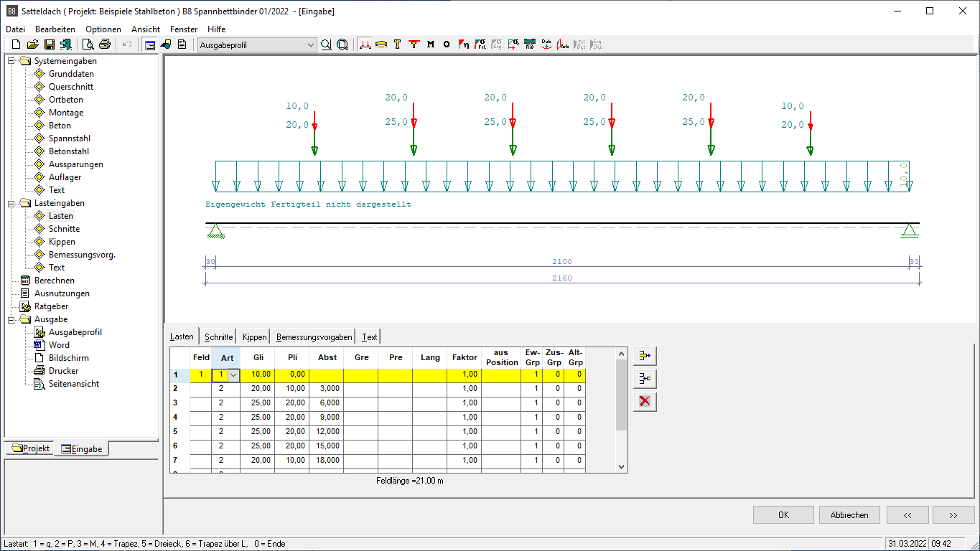Open a file with the folder icon
This screenshot has height=551, width=980.
(x=32, y=44)
